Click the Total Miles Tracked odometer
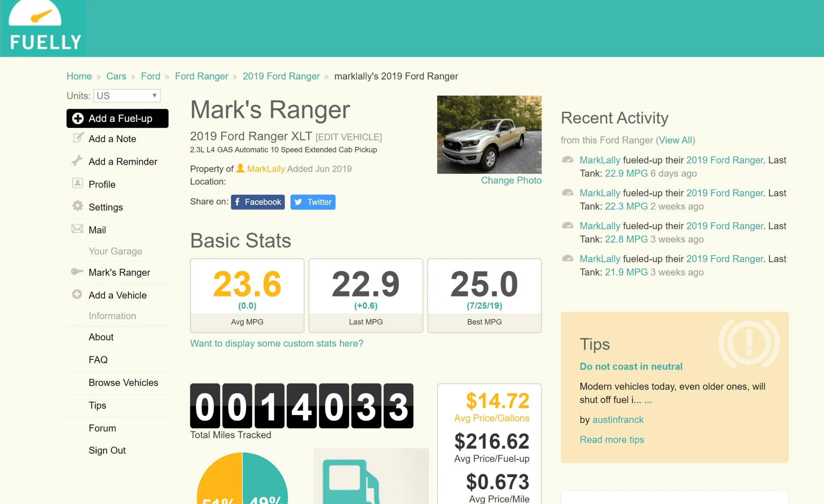The image size is (824, 504). coord(301,406)
